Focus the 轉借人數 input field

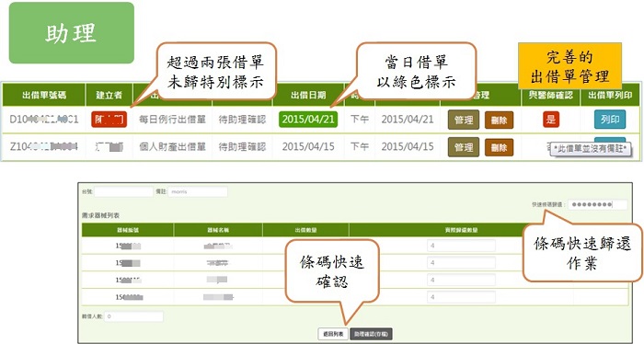click(134, 316)
